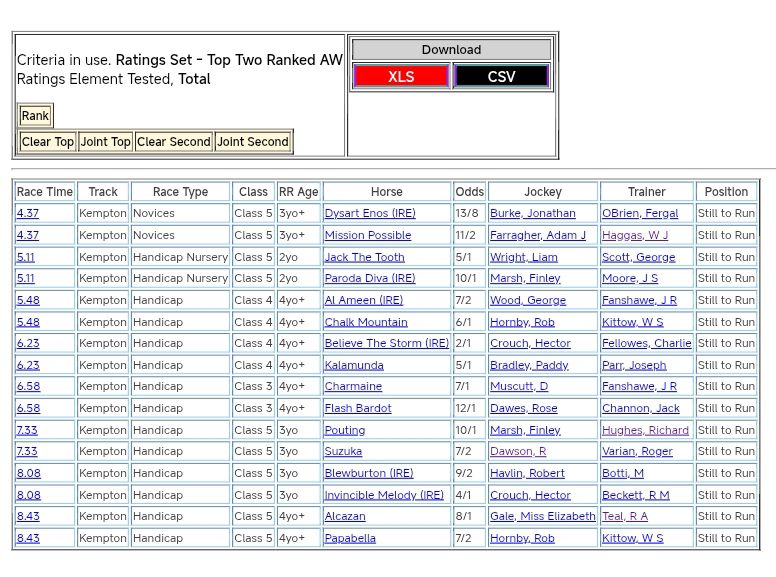Image resolution: width=776 pixels, height=577 pixels.
Task: View trainer OBrien, Fergal
Action: (x=639, y=214)
